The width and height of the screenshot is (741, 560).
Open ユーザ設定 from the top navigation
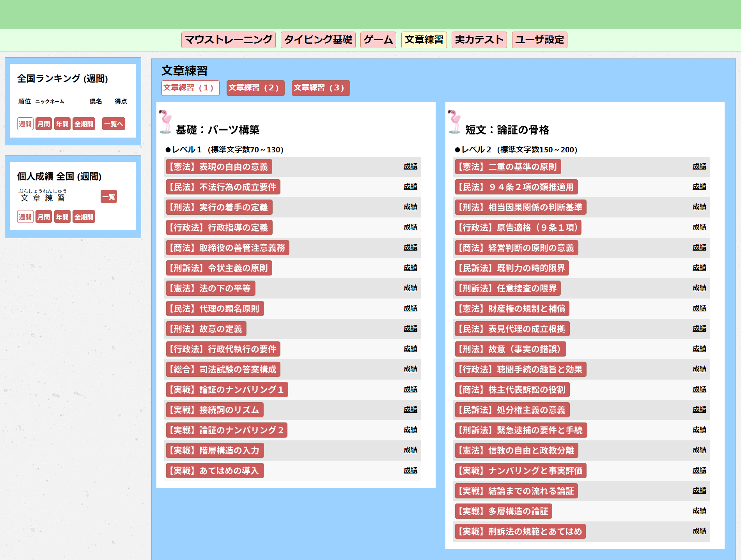[x=539, y=40]
